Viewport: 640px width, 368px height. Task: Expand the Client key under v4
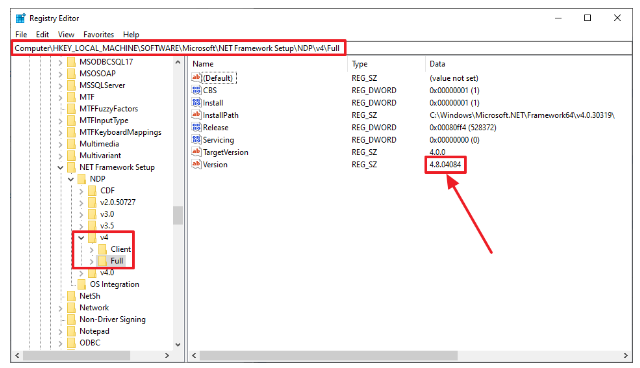point(91,249)
